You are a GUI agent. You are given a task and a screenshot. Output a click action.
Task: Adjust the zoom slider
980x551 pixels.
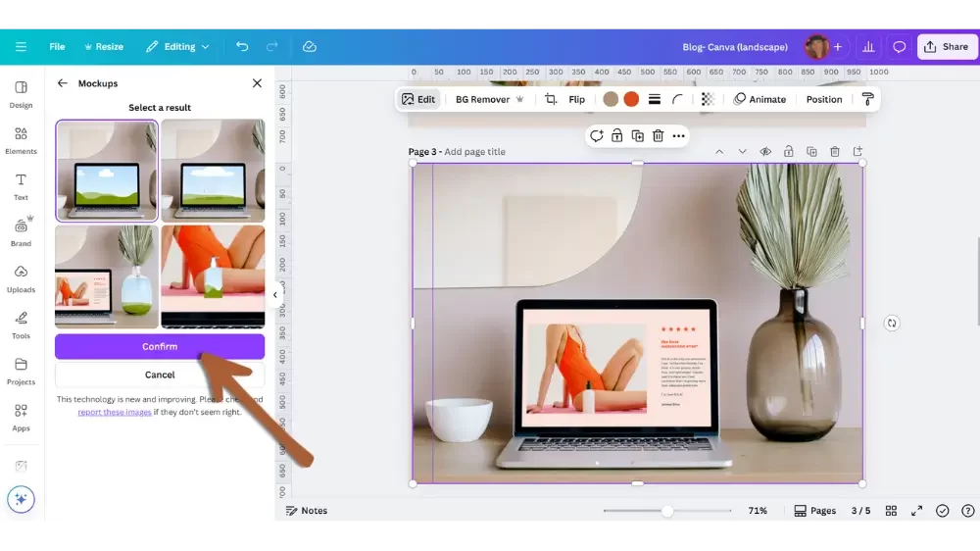click(x=667, y=511)
